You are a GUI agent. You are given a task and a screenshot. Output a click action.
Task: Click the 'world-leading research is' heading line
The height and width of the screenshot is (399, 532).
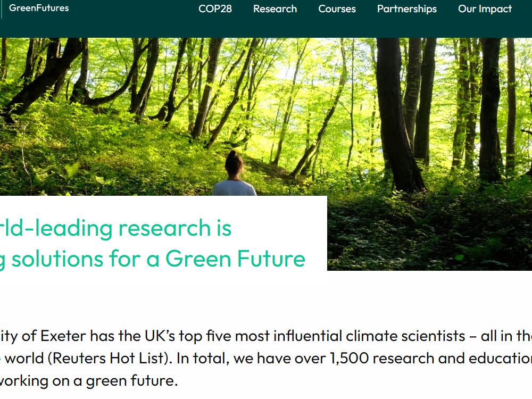(115, 228)
